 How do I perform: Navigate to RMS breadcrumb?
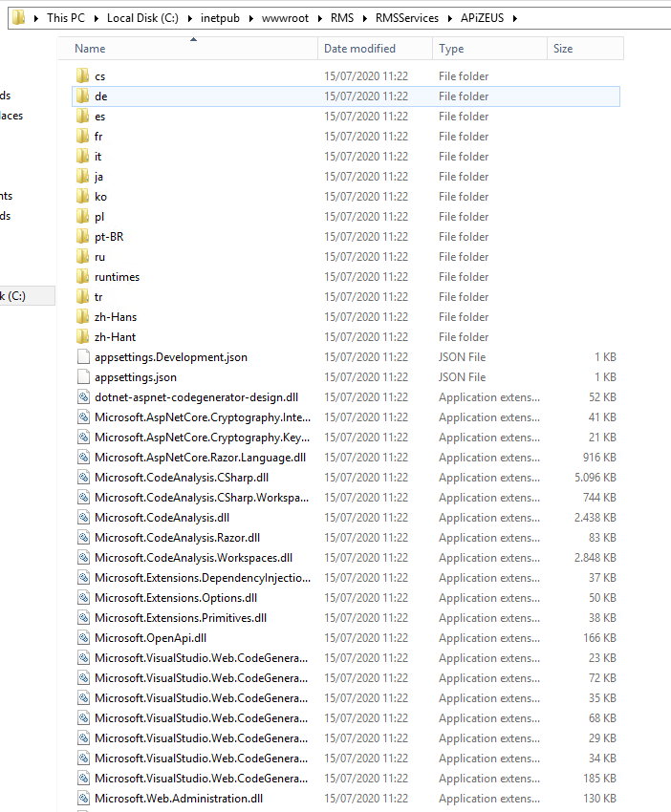click(342, 18)
